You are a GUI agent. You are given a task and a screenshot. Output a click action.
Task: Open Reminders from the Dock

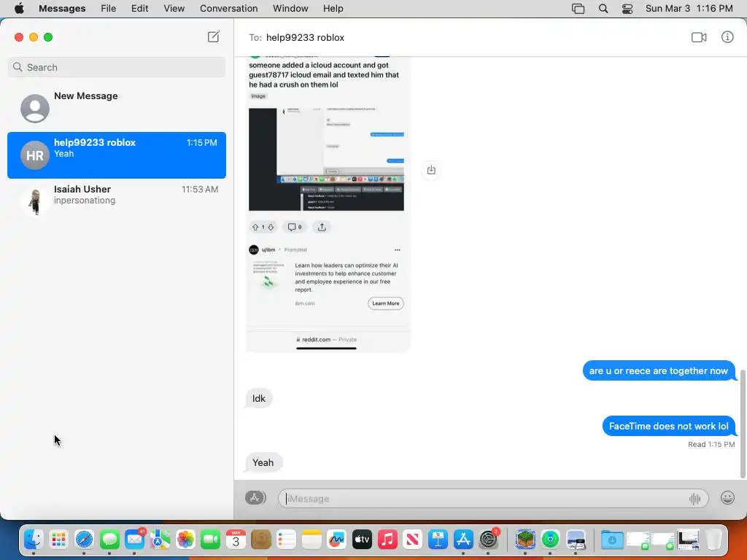[286, 540]
